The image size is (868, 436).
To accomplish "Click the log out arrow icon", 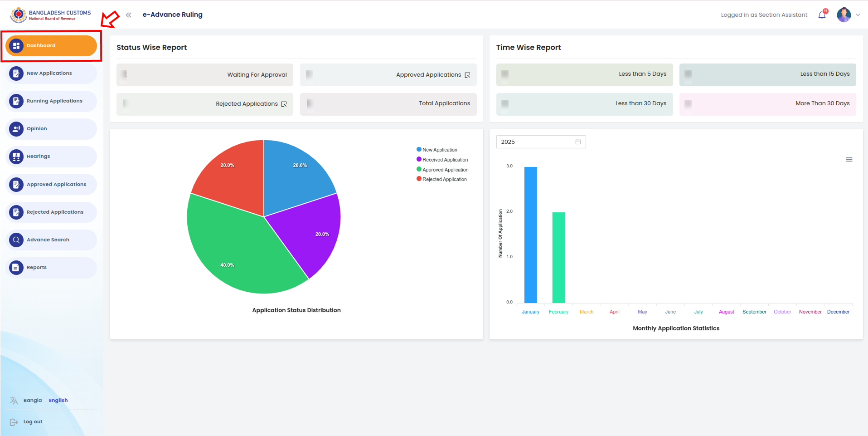I will [14, 422].
